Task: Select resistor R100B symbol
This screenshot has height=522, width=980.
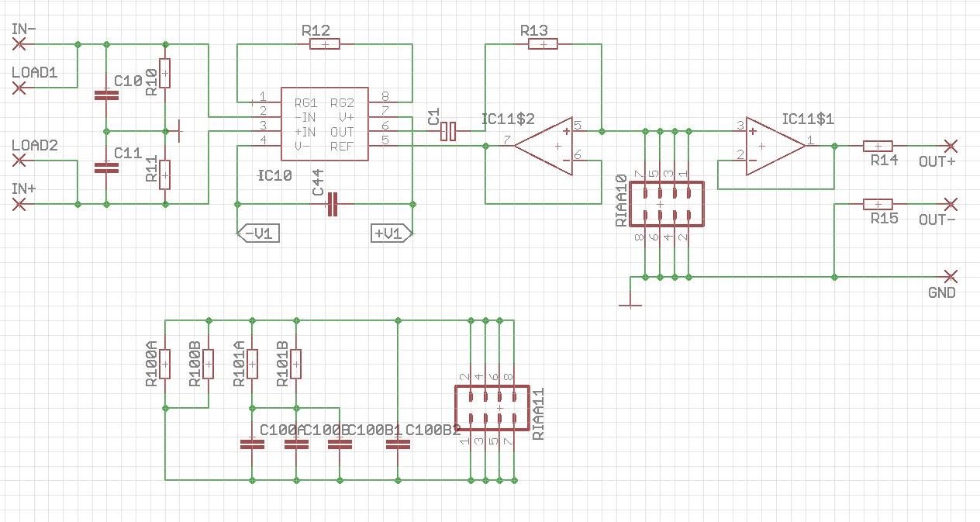Action: pos(209,365)
